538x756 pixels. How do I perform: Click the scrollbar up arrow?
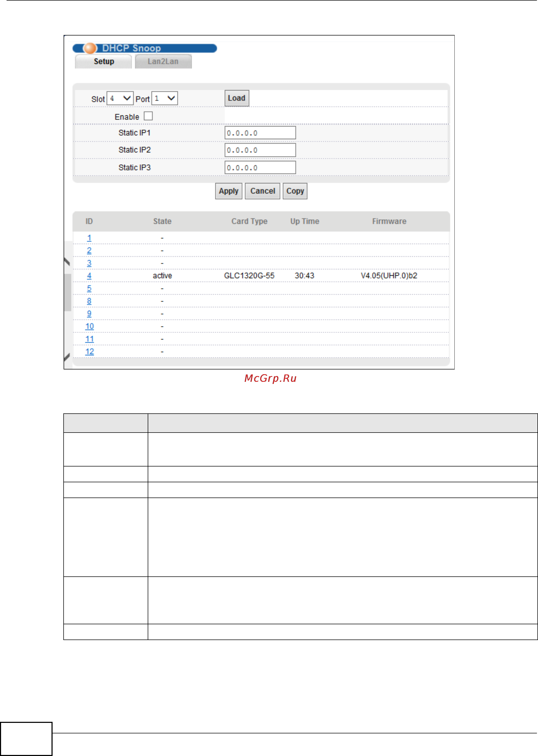click(x=67, y=262)
